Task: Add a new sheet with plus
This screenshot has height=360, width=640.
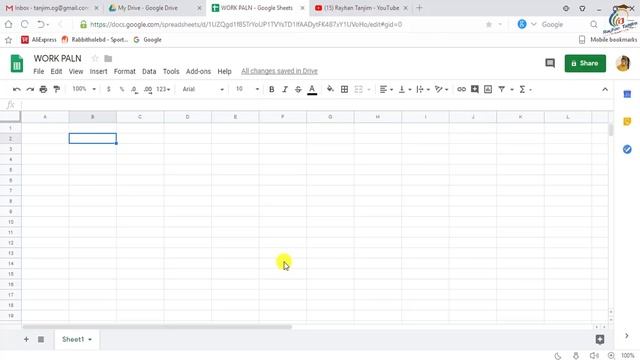Action: (26, 339)
